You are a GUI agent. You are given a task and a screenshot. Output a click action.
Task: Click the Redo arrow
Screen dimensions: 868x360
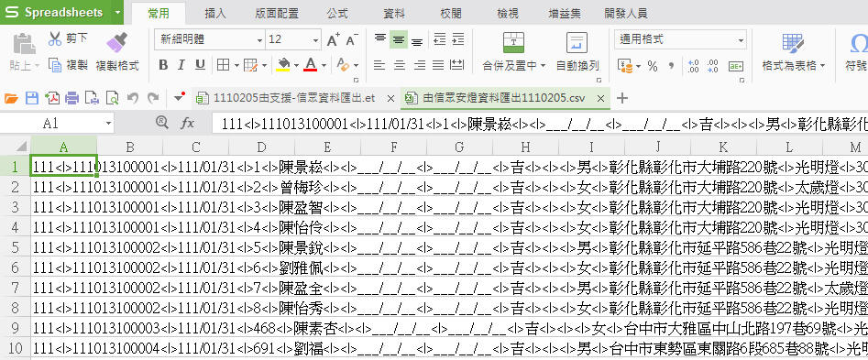tap(153, 98)
